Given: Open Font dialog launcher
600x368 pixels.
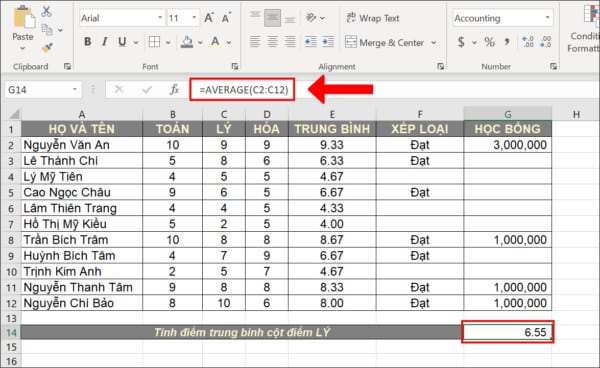Looking at the screenshot, I should 235,67.
